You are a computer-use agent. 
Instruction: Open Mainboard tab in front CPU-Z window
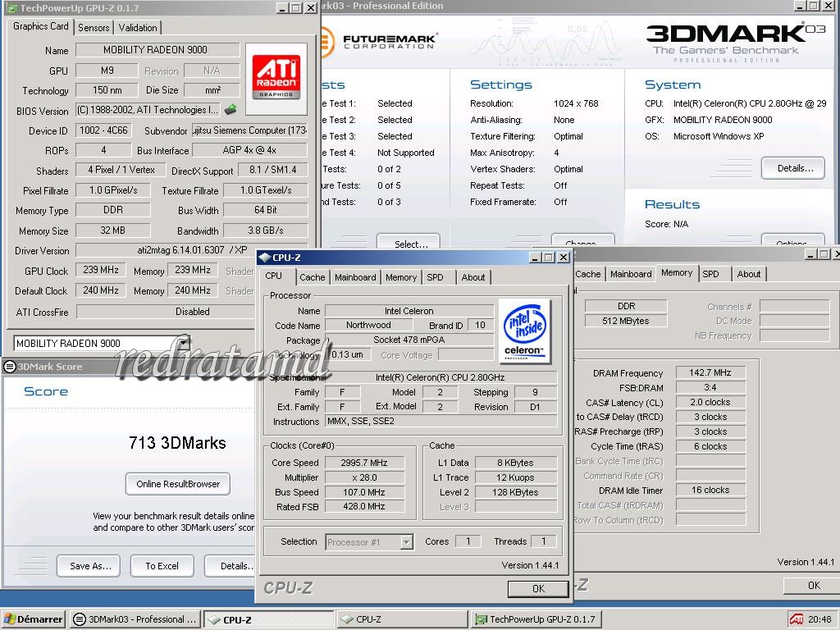pyautogui.click(x=355, y=277)
